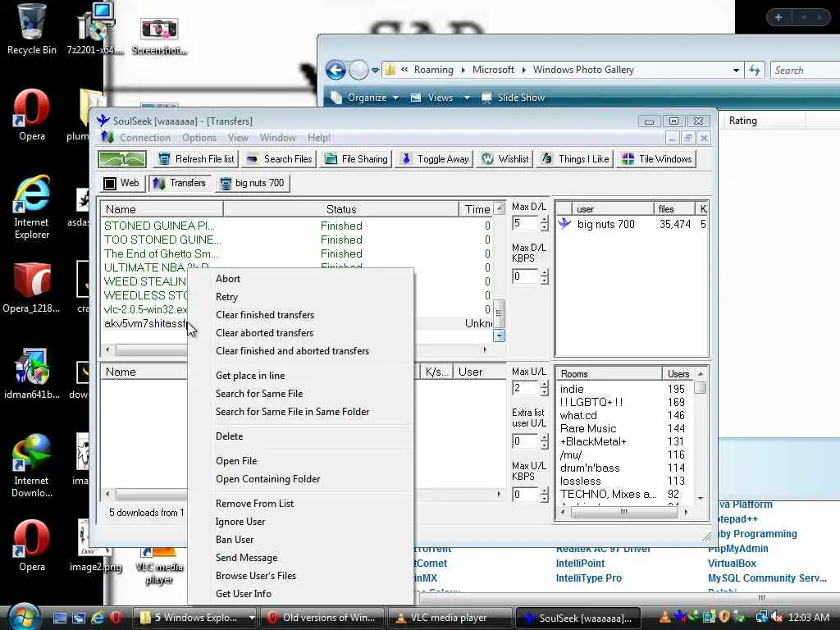The height and width of the screenshot is (630, 840).
Task: Click the downloads list scroll down arrow
Action: click(x=499, y=336)
